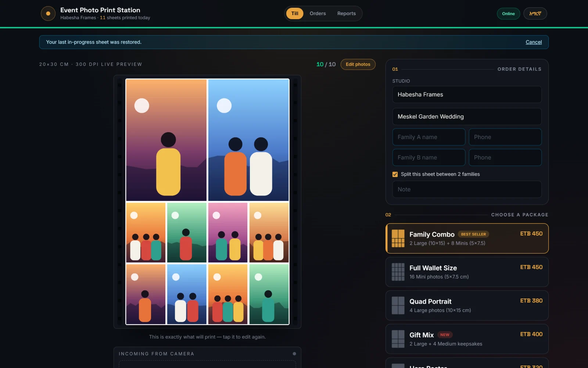Tap the large blue two-person photo
The height and width of the screenshot is (368, 588).
(x=248, y=140)
